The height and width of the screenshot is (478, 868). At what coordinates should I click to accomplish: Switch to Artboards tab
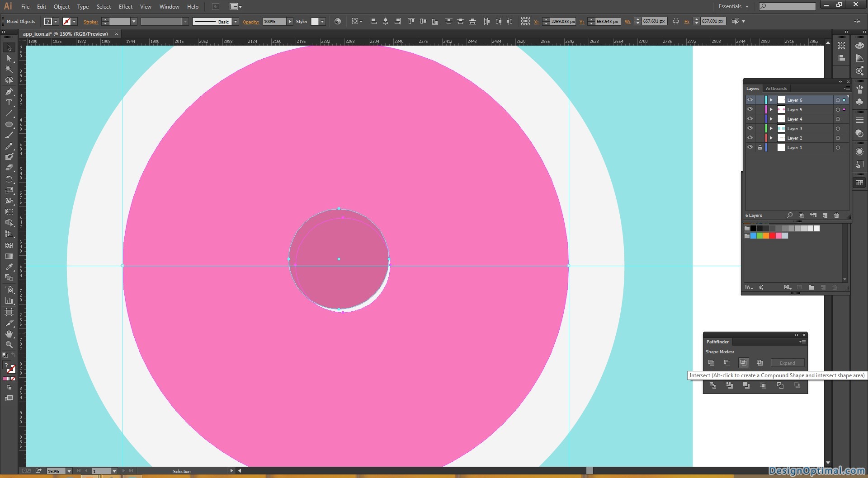click(x=776, y=88)
